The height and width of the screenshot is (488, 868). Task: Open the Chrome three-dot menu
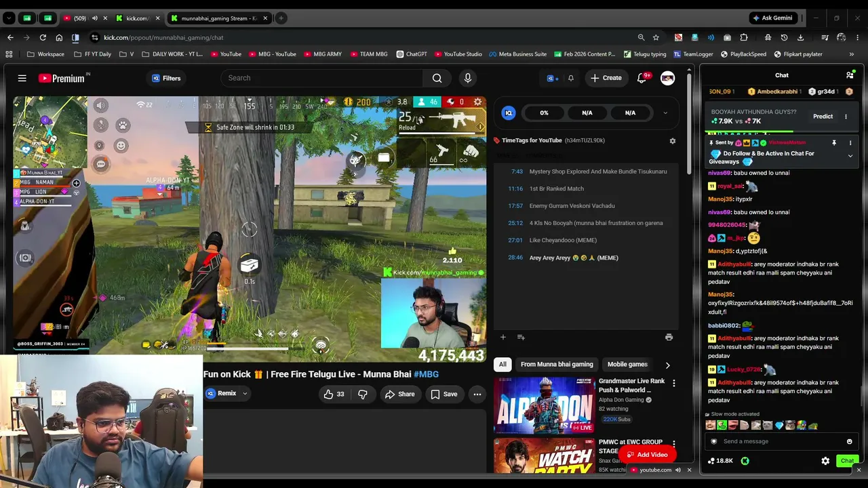tap(858, 37)
